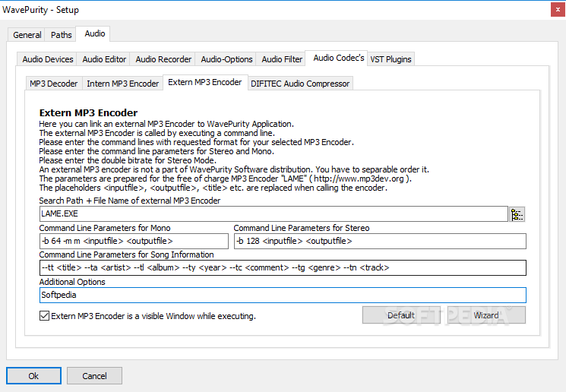566x392 pixels.
Task: Edit Command Line Parameters for Mono field
Action: pyautogui.click(x=134, y=241)
